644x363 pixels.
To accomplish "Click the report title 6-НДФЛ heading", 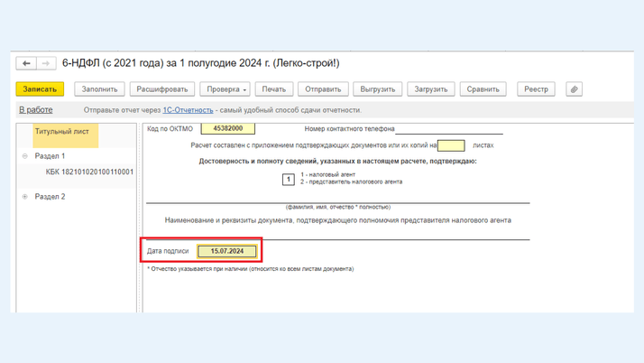I will coord(201,63).
